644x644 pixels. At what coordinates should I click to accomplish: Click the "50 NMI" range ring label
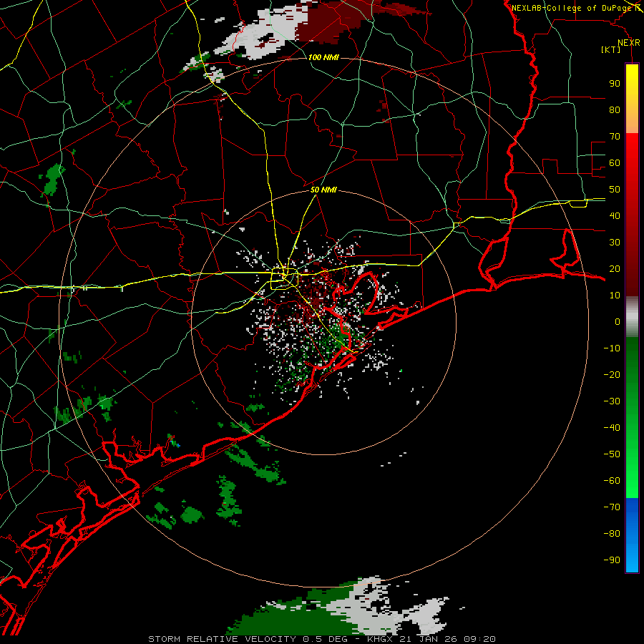coord(323,190)
